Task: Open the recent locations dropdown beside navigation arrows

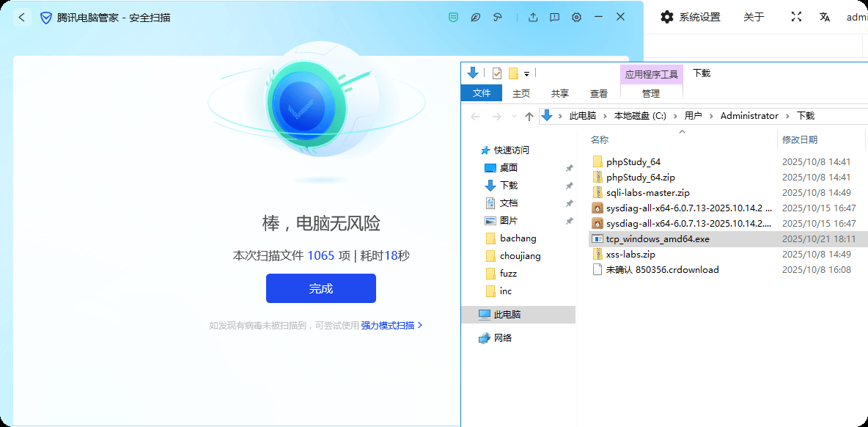Action: (x=513, y=115)
